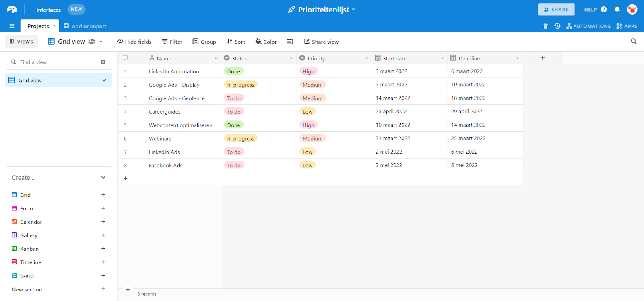644x301 pixels.
Task: Open the Group menu
Action: [x=204, y=42]
